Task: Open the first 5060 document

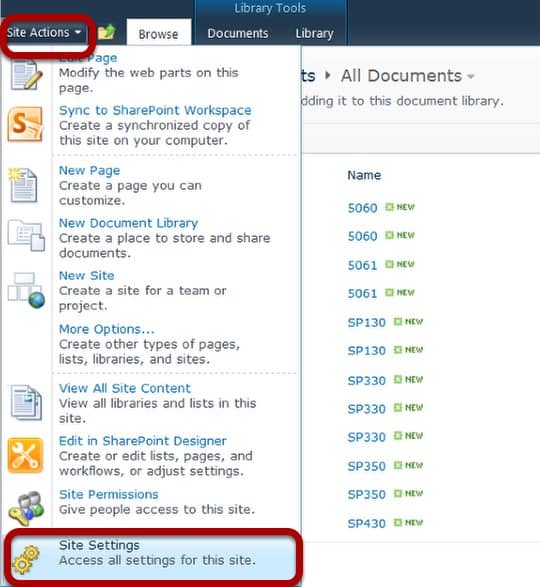Action: (x=362, y=208)
